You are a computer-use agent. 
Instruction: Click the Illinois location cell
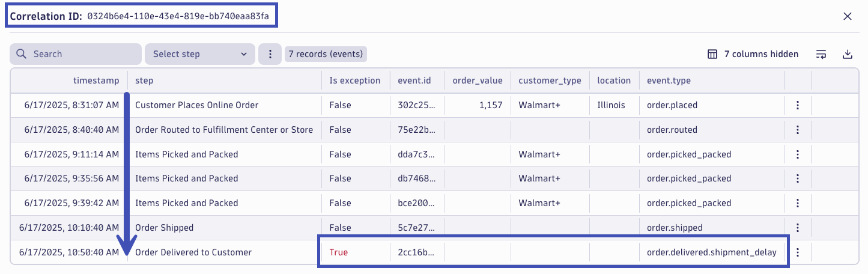tap(612, 105)
